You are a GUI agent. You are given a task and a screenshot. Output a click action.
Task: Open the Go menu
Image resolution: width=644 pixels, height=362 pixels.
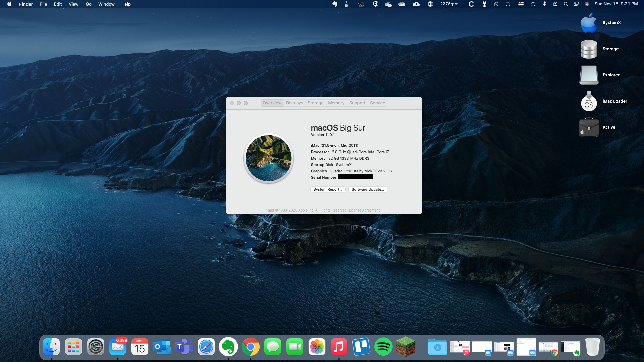(x=88, y=4)
